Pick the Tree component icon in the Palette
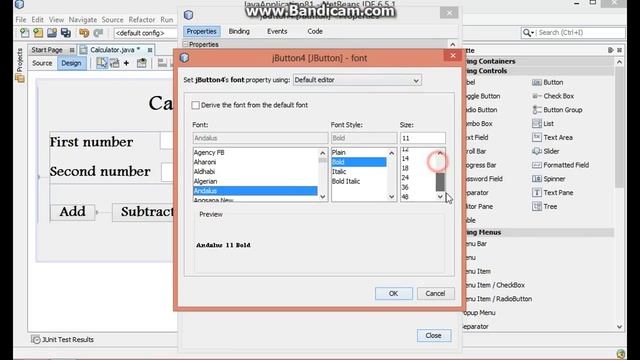This screenshot has width=640, height=360. pos(537,207)
